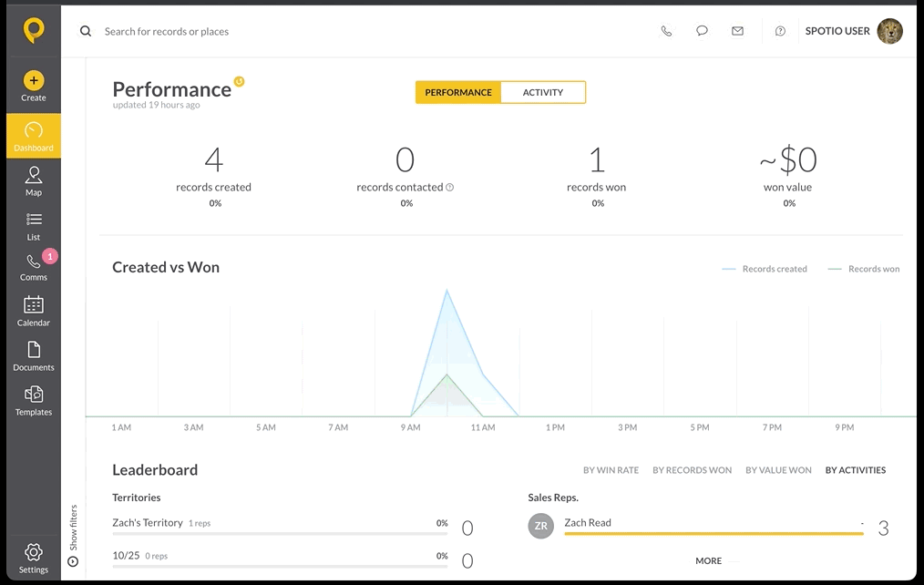
Task: Open the List view icon
Action: (34, 227)
